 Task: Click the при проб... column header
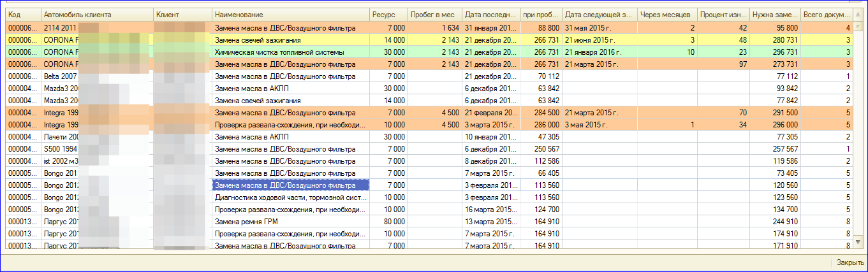point(541,14)
